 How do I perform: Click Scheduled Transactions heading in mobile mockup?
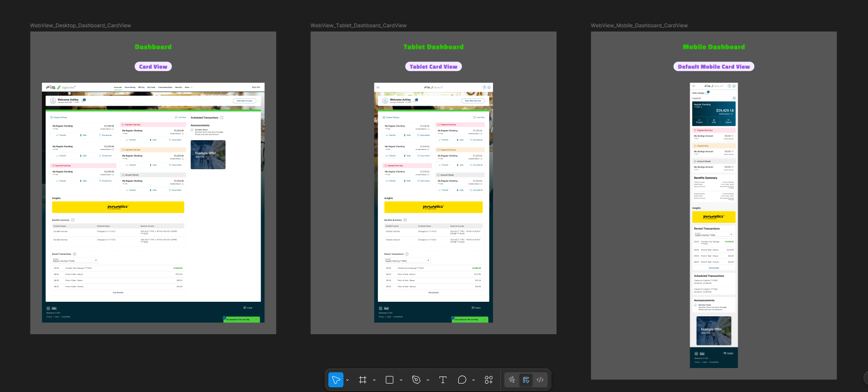click(709, 276)
